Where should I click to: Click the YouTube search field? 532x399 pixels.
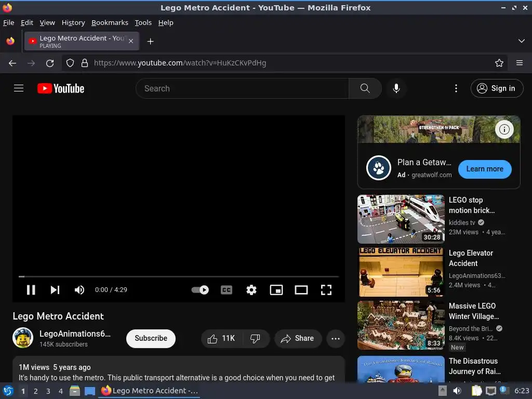point(242,88)
